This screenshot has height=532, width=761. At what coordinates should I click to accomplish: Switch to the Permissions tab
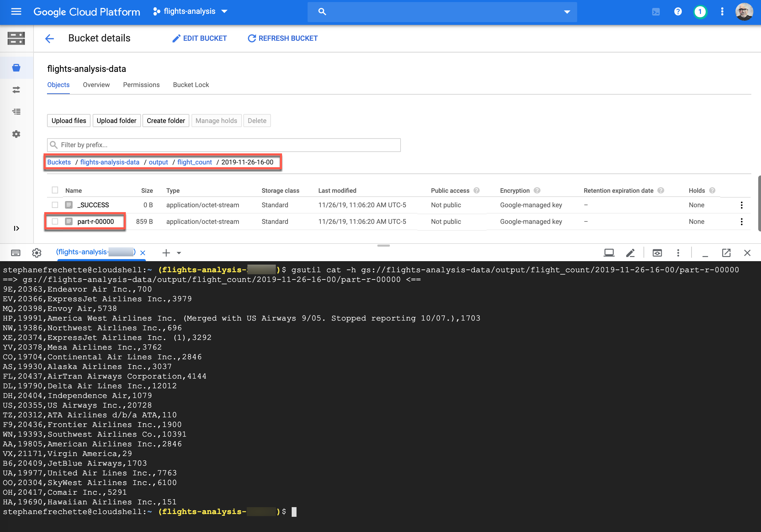click(141, 85)
